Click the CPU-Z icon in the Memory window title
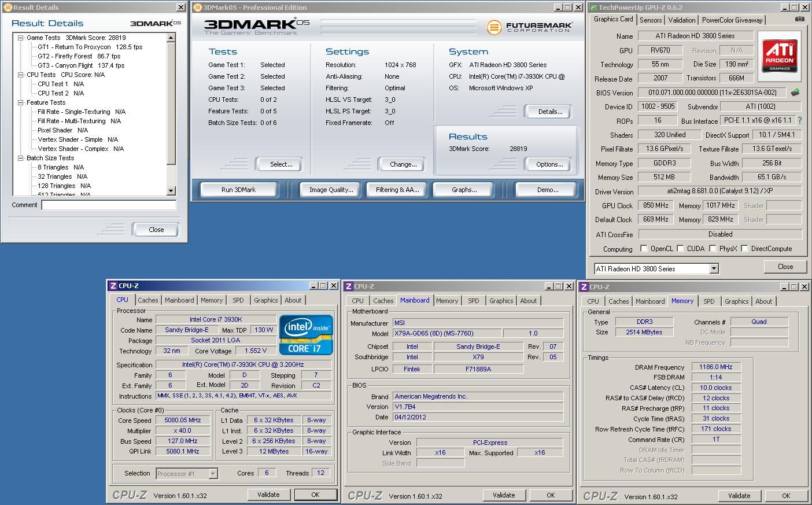Screen dimensions: 812x505 click(x=584, y=287)
